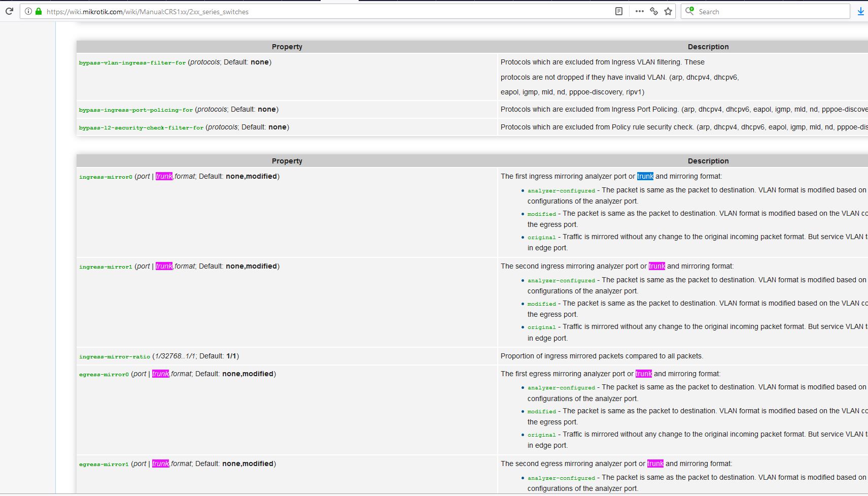Click the bypass-vlan-ingress-filter-for property name
This screenshot has width=868, height=496.
tap(132, 62)
